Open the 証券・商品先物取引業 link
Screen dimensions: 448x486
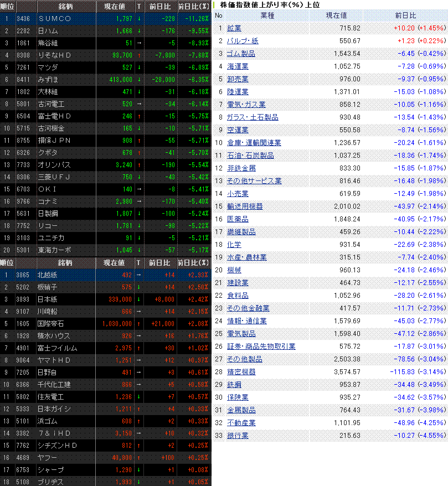click(261, 346)
